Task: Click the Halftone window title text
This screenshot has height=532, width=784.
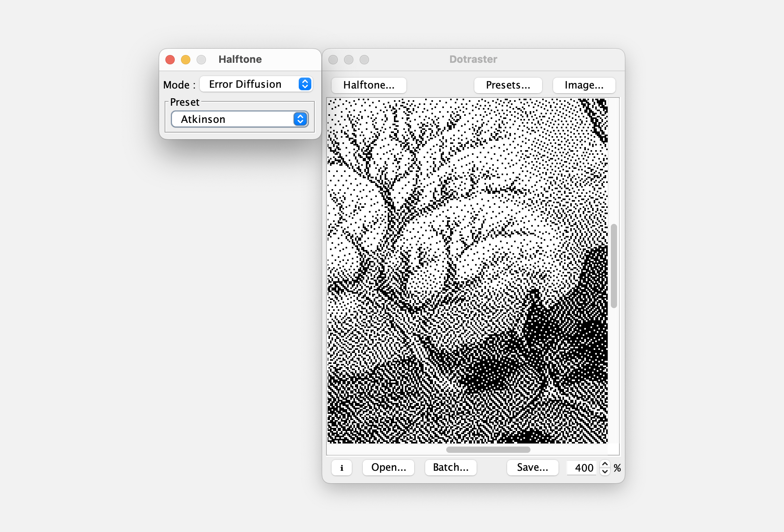Action: point(240,59)
